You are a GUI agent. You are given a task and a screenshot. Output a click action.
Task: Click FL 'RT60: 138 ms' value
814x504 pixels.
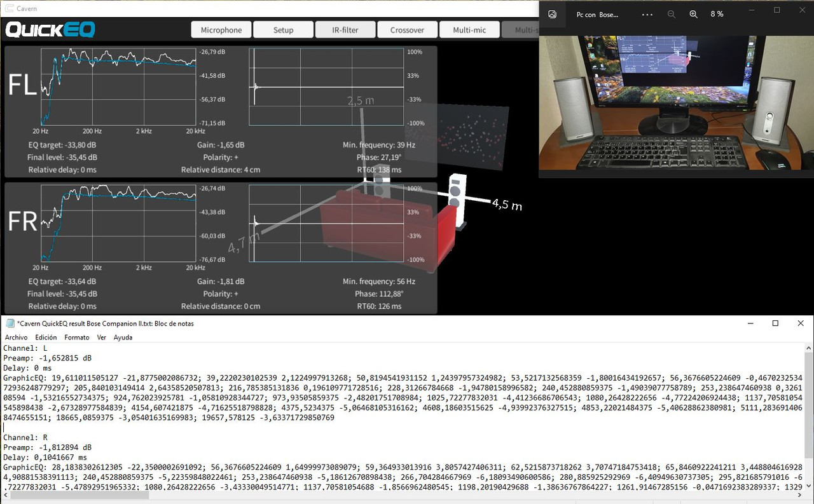(x=379, y=170)
